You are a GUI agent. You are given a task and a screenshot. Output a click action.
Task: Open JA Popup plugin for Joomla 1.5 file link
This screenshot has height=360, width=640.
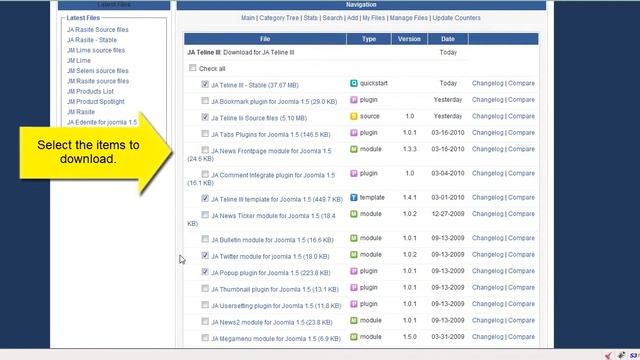coord(271,273)
